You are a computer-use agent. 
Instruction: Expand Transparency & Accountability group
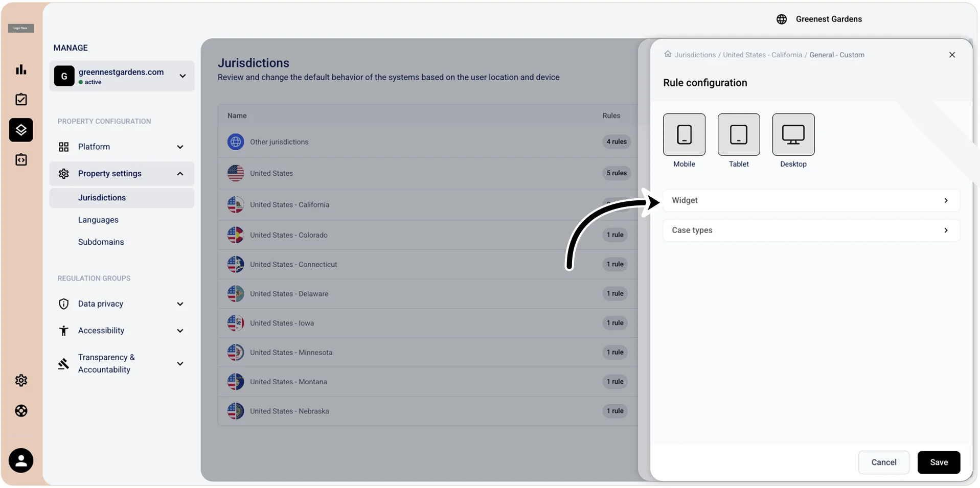[x=122, y=363]
